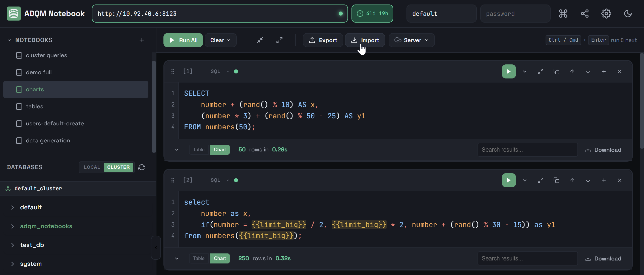The width and height of the screenshot is (644, 275).
Task: Open application settings gear
Action: (606, 13)
